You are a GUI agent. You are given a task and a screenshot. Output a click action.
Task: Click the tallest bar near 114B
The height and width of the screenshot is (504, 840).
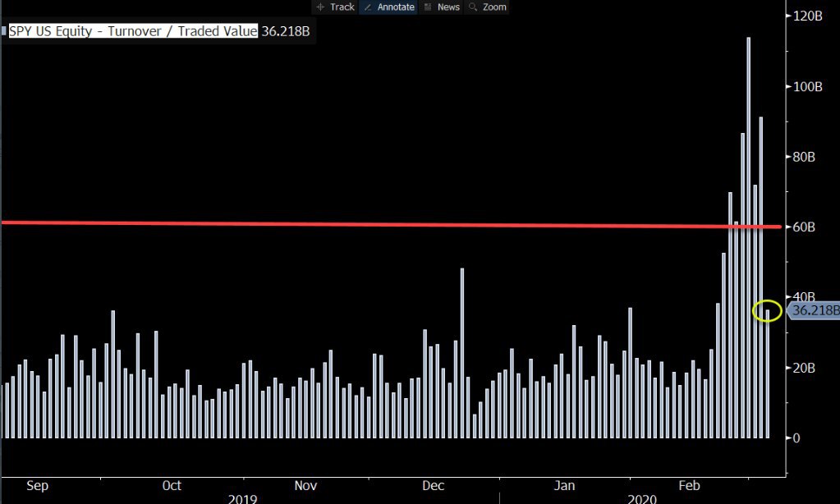748,238
